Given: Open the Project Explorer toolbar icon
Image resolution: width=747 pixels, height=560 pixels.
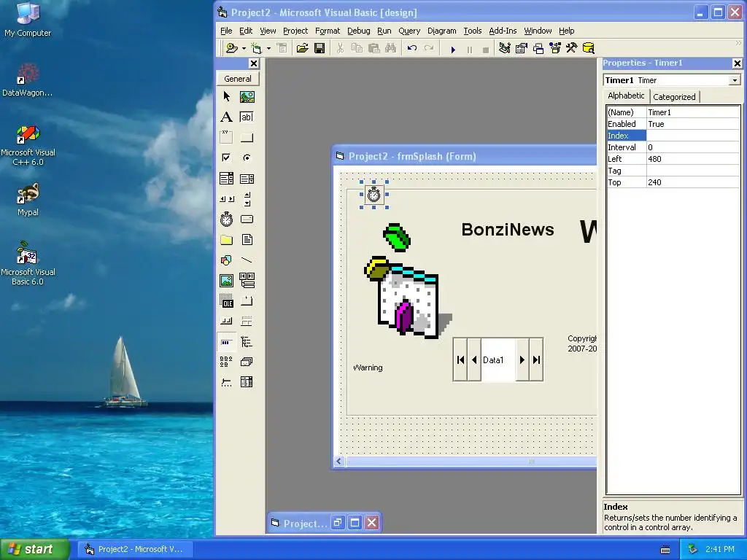Looking at the screenshot, I should (505, 48).
